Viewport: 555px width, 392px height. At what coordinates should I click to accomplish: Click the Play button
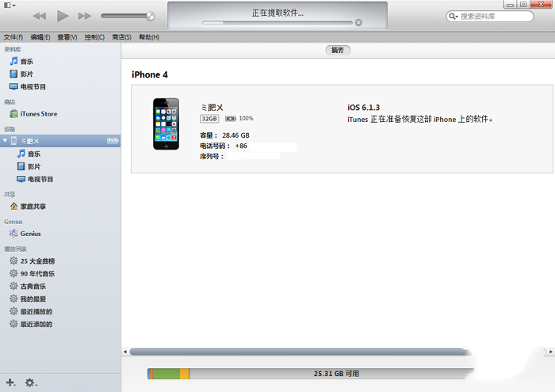point(63,16)
